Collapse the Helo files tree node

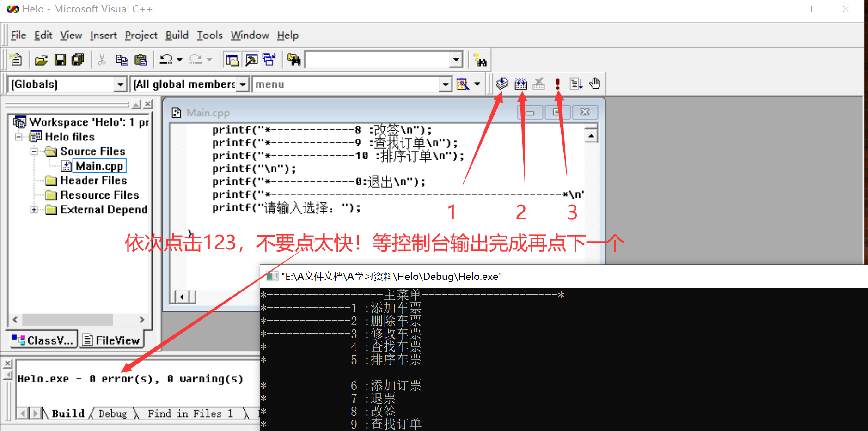tap(18, 137)
